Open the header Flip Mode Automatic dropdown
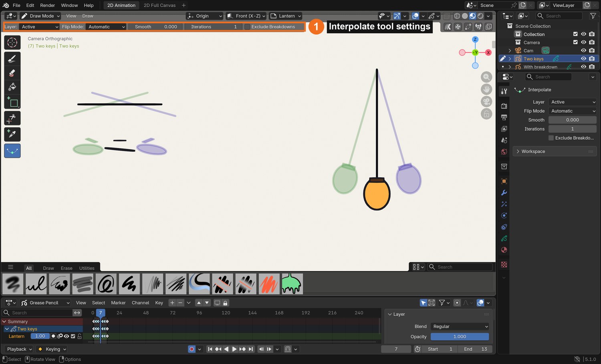 (x=106, y=27)
